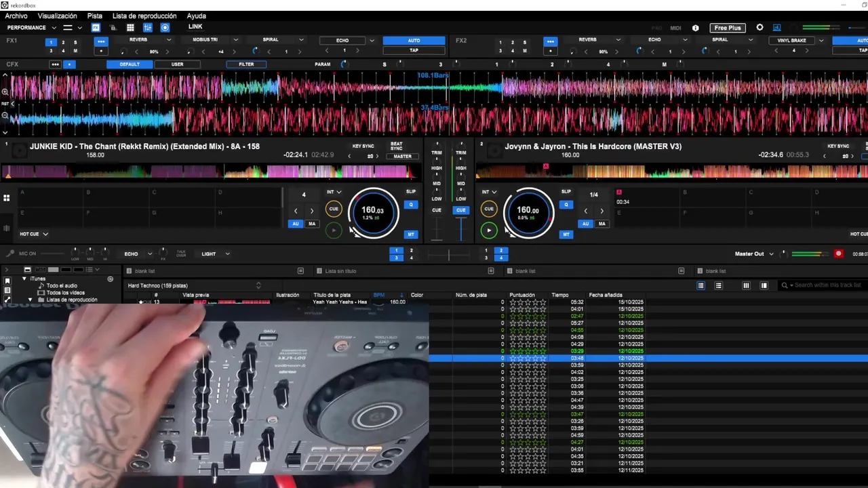Click FX2 three-dots multi mode button

[550, 41]
